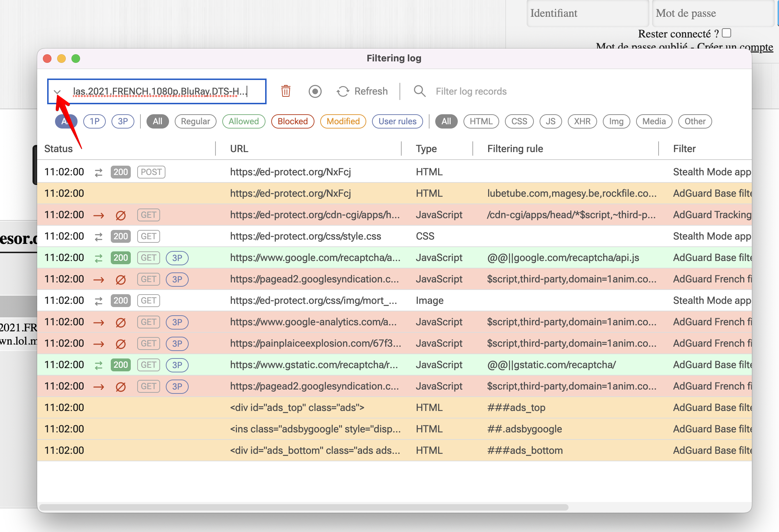Click the green 200 status badge on the recaptcha row
Image resolution: width=779 pixels, height=532 pixels.
tap(120, 257)
